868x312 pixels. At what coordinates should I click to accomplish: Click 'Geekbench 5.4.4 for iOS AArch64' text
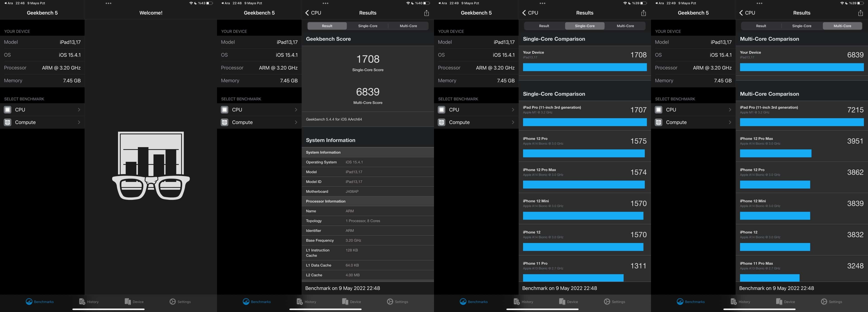coord(334,119)
